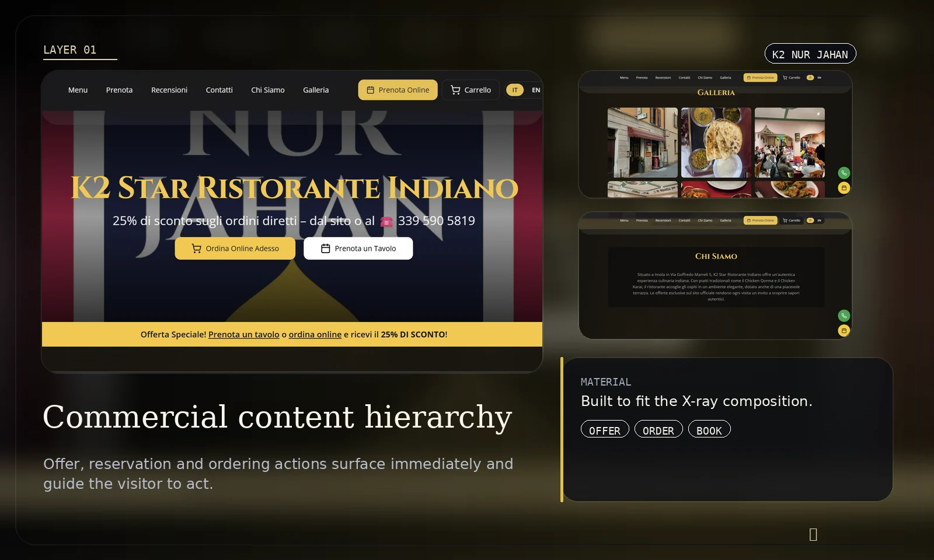Follow the underlined ordina online banner link

[315, 334]
